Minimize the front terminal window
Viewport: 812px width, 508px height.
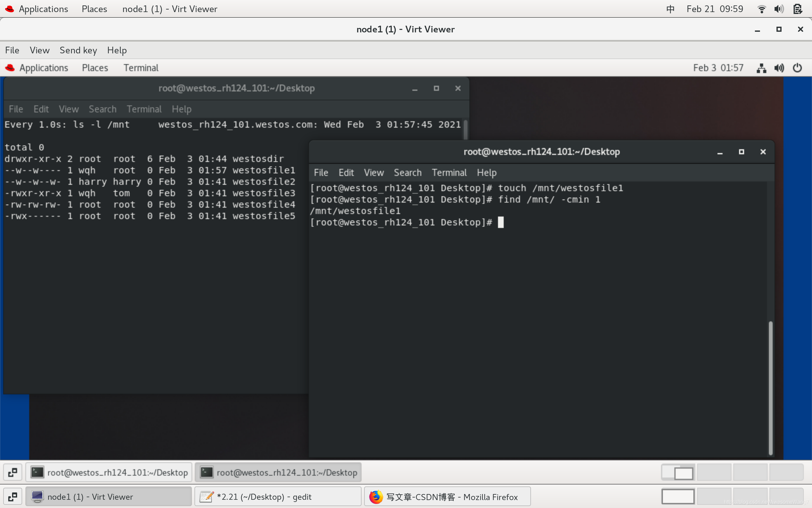click(720, 152)
